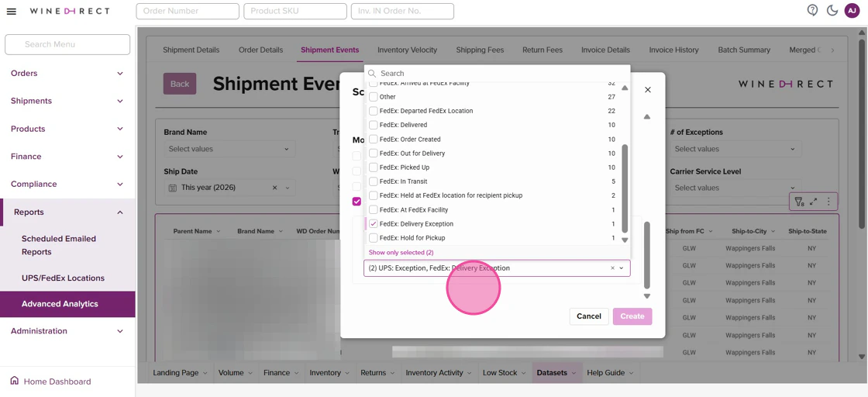The height and width of the screenshot is (397, 868).
Task: Click the dialog scroll down arrow
Action: pyautogui.click(x=647, y=296)
